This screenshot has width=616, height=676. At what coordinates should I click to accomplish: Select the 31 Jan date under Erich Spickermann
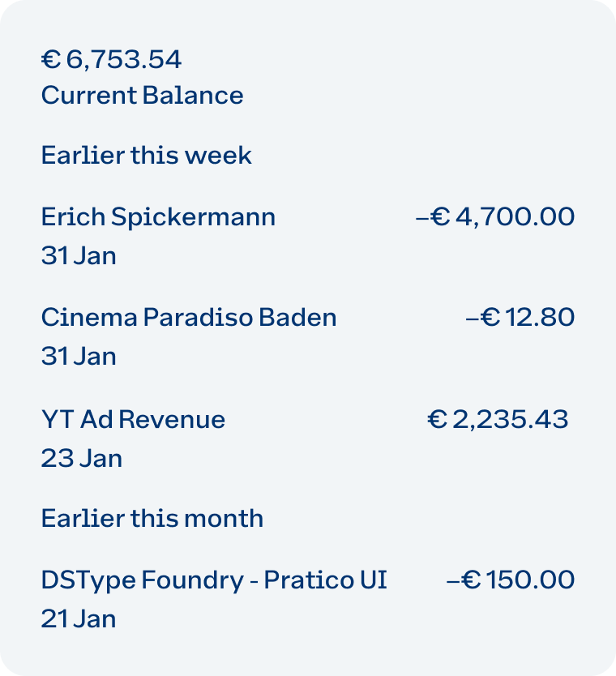coord(79,255)
